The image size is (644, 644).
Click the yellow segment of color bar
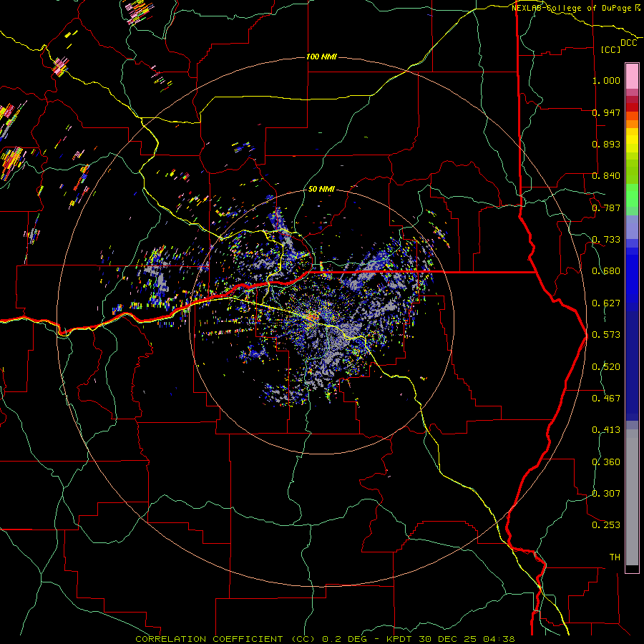click(x=632, y=141)
